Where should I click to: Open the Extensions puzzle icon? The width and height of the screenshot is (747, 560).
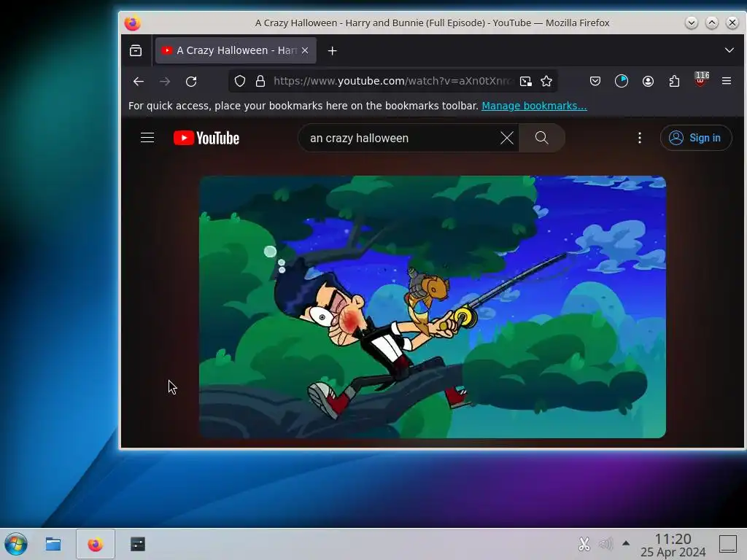[x=674, y=82]
